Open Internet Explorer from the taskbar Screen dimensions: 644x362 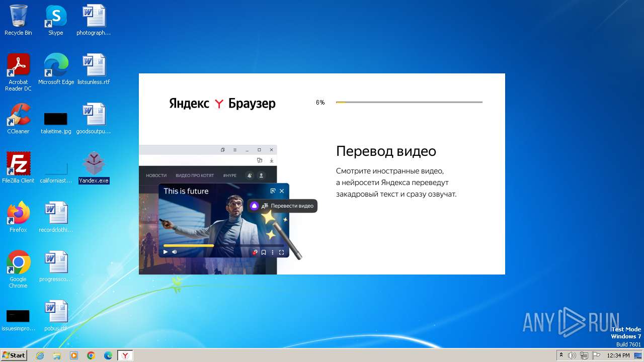coord(40,355)
